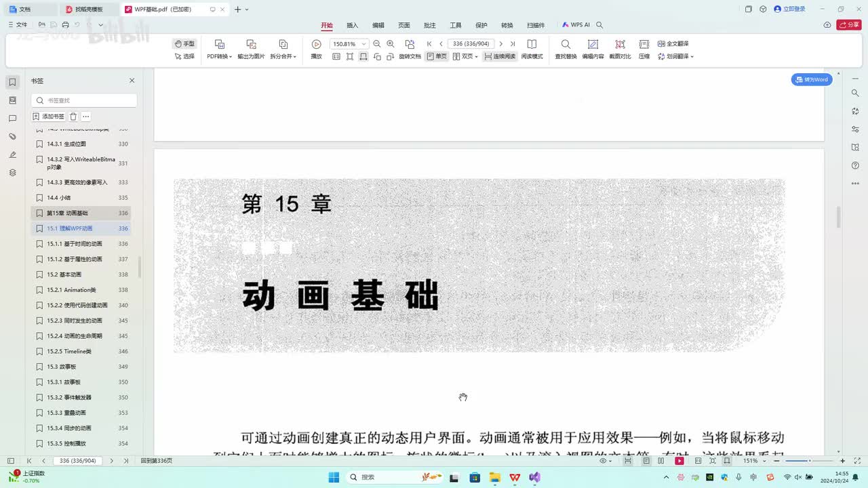
Task: Open the 150.81% zoom level combo box
Action: (x=349, y=43)
